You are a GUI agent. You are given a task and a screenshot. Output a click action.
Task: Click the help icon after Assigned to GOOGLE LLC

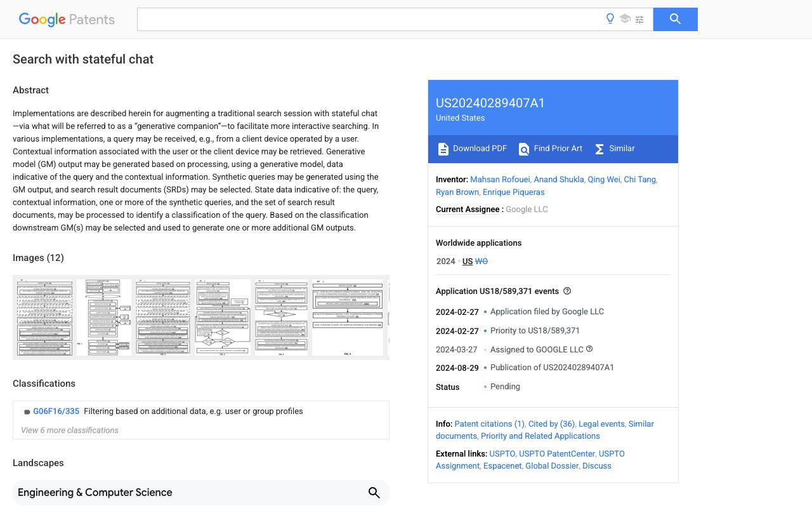(x=589, y=349)
